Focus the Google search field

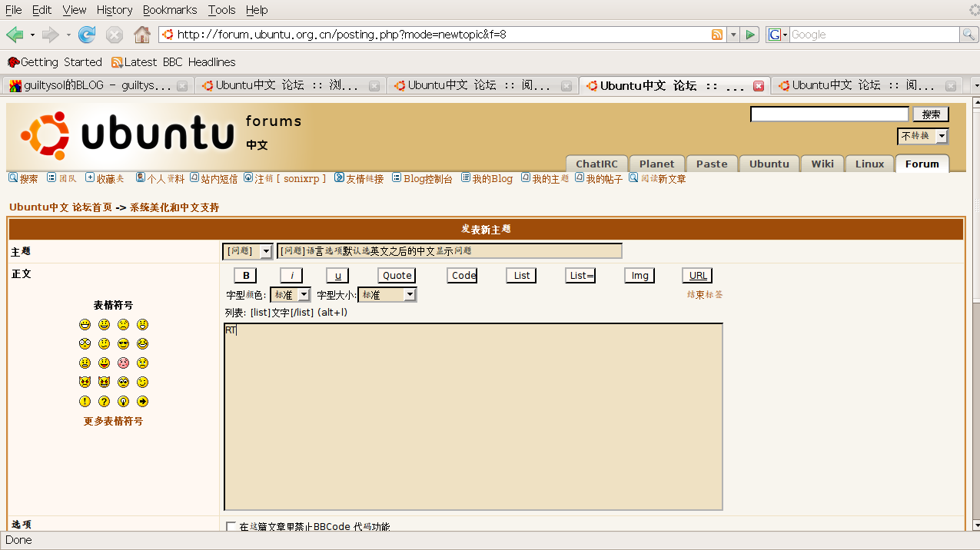pyautogui.click(x=875, y=35)
